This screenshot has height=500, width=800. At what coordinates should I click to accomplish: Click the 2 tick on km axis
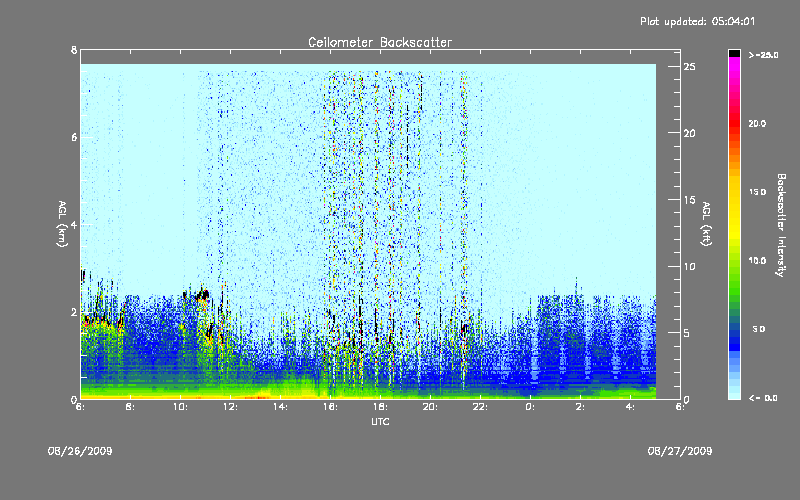pyautogui.click(x=74, y=312)
